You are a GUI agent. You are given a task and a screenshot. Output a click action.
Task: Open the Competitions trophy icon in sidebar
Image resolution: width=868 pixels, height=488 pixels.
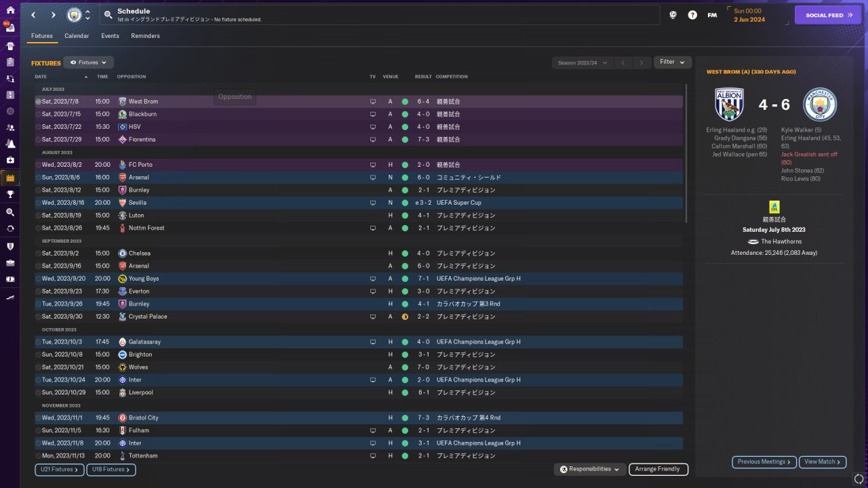pos(9,195)
